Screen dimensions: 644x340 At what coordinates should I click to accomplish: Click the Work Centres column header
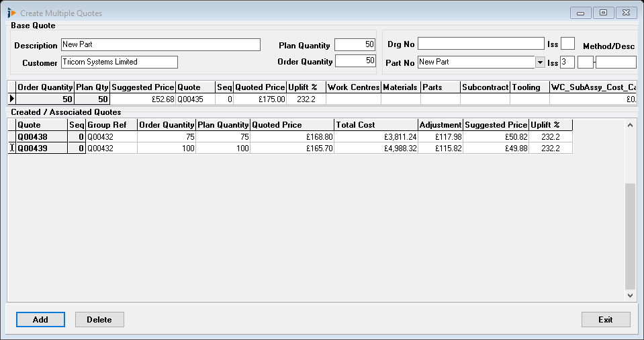(x=353, y=87)
